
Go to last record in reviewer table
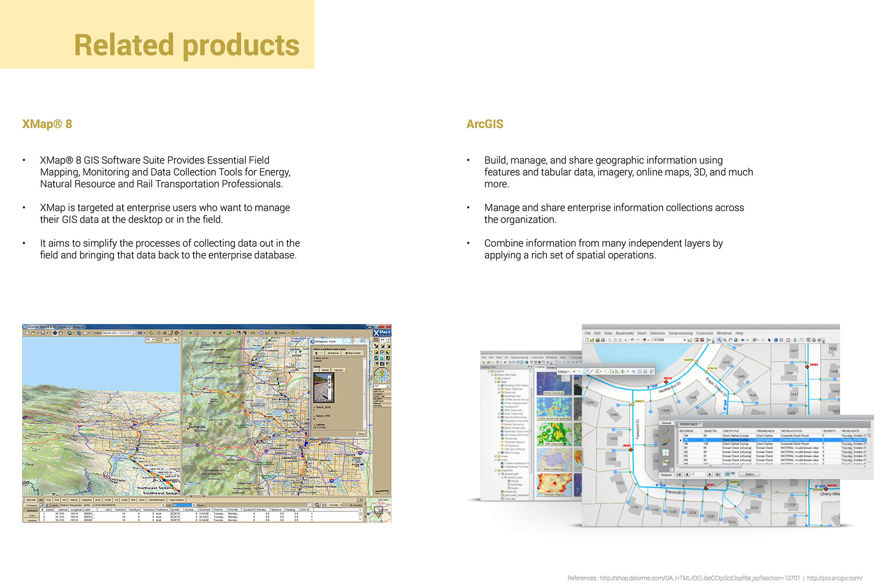[x=718, y=474]
